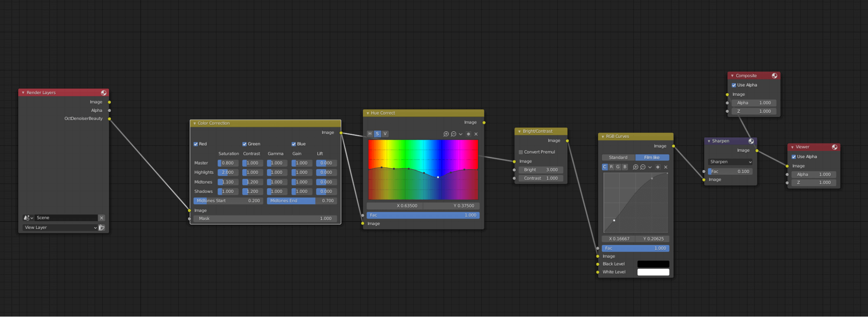Collapse the Render Layers node
This screenshot has height=317, width=868.
[x=23, y=93]
